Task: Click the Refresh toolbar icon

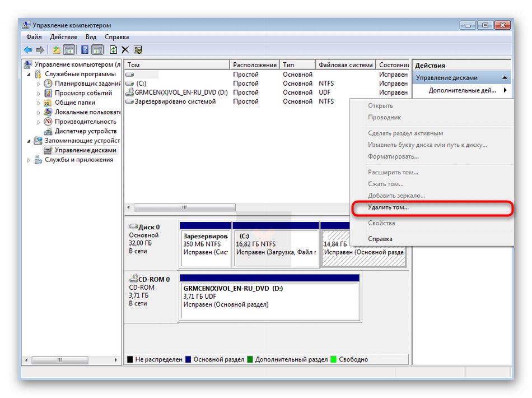Action: 113,50
